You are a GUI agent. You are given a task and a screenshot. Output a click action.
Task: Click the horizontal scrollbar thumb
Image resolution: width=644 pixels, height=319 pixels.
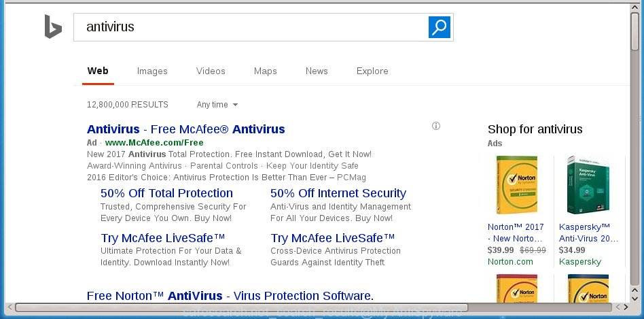pyautogui.click(x=242, y=307)
